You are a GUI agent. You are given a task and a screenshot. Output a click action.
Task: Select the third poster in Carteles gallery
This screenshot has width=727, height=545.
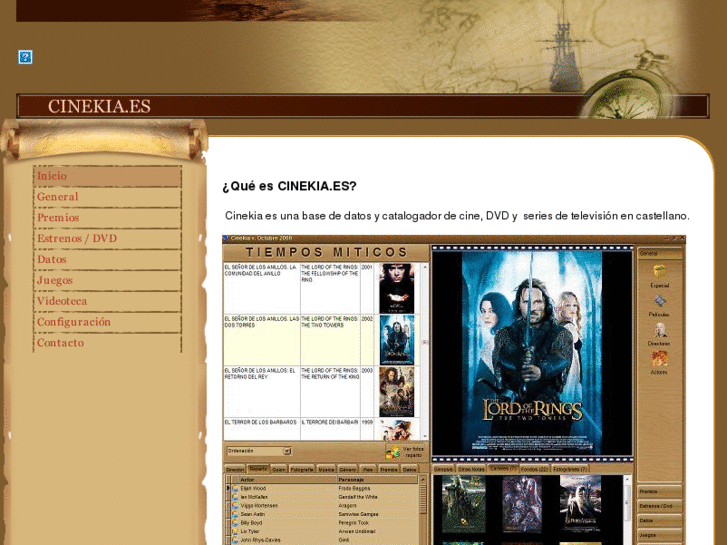[x=580, y=504]
